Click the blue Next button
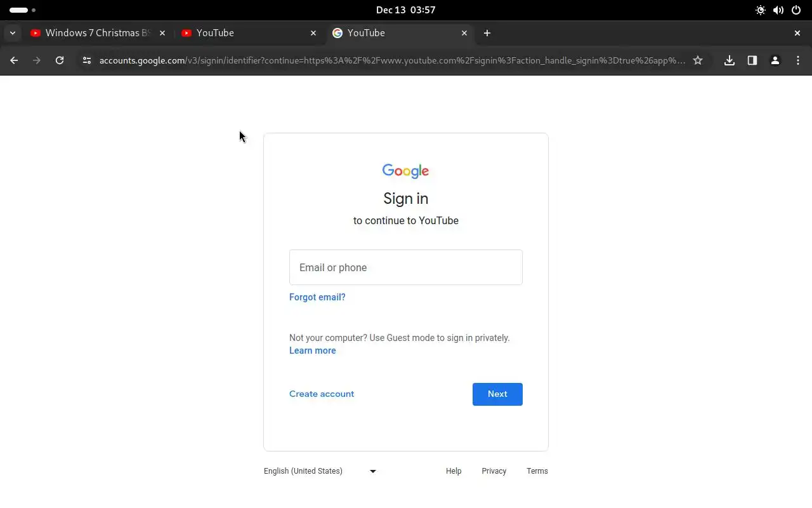This screenshot has height=508, width=812. (x=497, y=394)
